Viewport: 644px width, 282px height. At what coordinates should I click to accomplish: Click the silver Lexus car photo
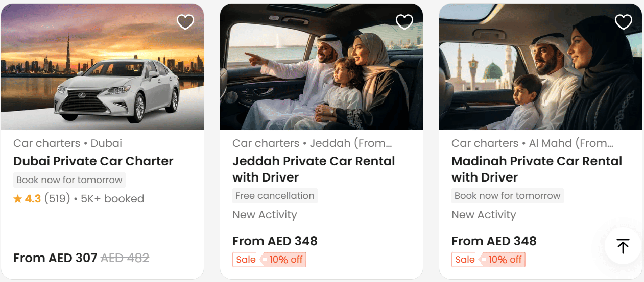118,92
